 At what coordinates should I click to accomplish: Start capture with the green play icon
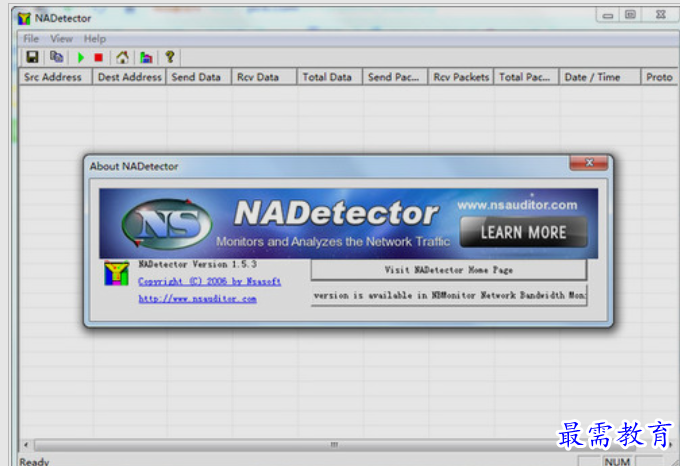(81, 57)
